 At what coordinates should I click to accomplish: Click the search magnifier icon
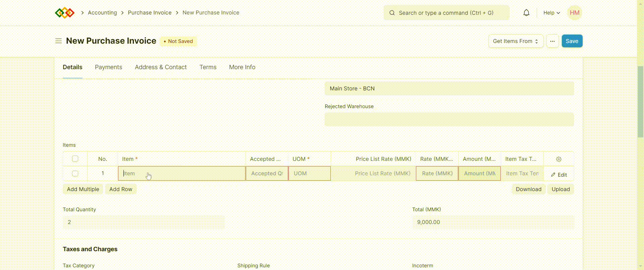point(392,13)
